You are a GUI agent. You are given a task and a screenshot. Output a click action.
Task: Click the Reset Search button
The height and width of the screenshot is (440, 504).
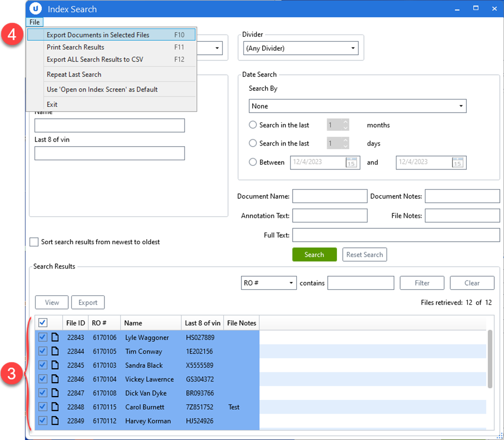[364, 255]
